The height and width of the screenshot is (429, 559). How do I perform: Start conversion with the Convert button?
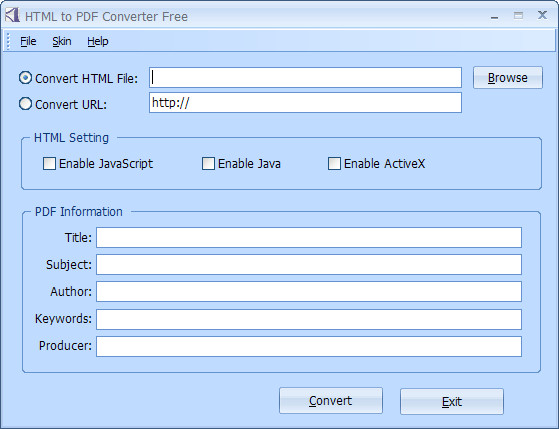(x=330, y=401)
